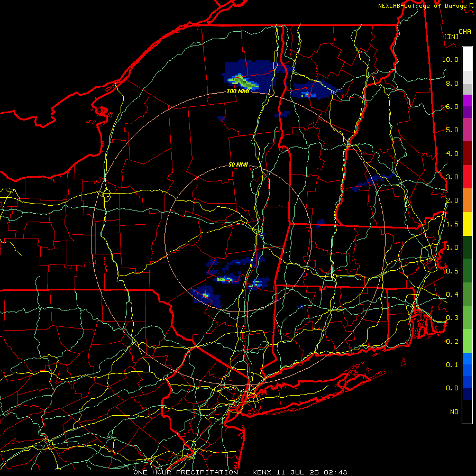This screenshot has height=476, width=476.
Task: Pick the orange legend swatch
Action: click(467, 200)
